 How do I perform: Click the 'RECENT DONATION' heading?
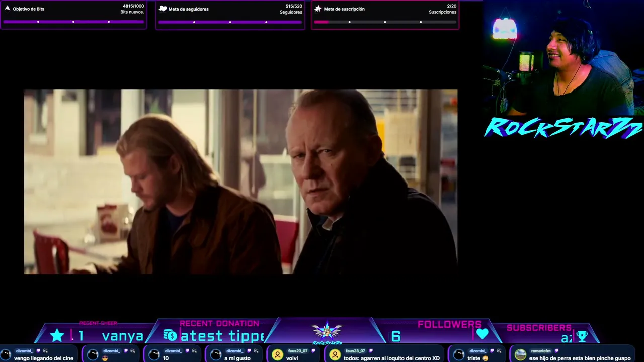(219, 323)
